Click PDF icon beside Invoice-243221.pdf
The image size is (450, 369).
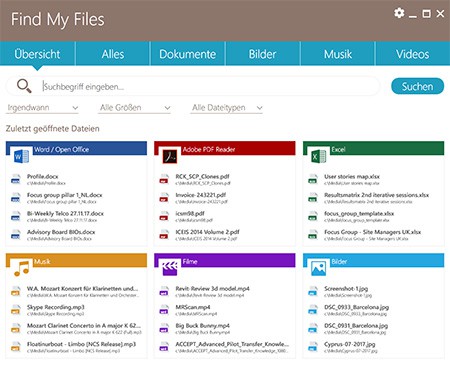click(164, 198)
